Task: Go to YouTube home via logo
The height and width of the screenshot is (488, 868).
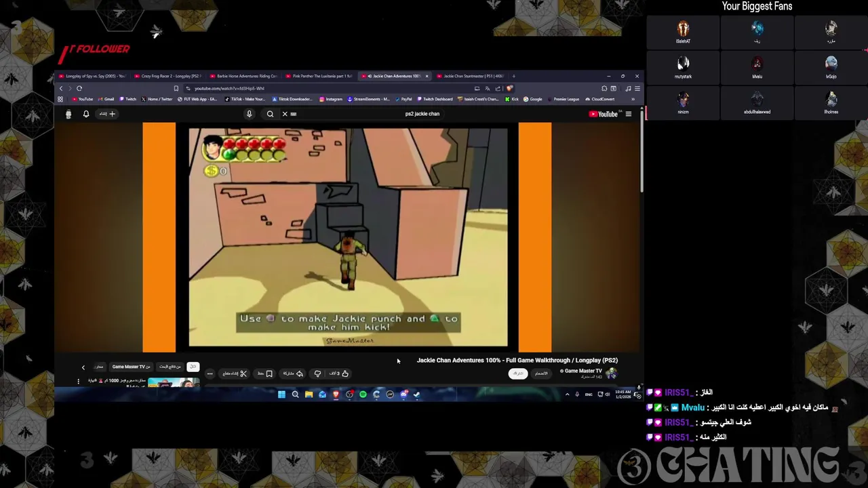Action: click(x=604, y=114)
